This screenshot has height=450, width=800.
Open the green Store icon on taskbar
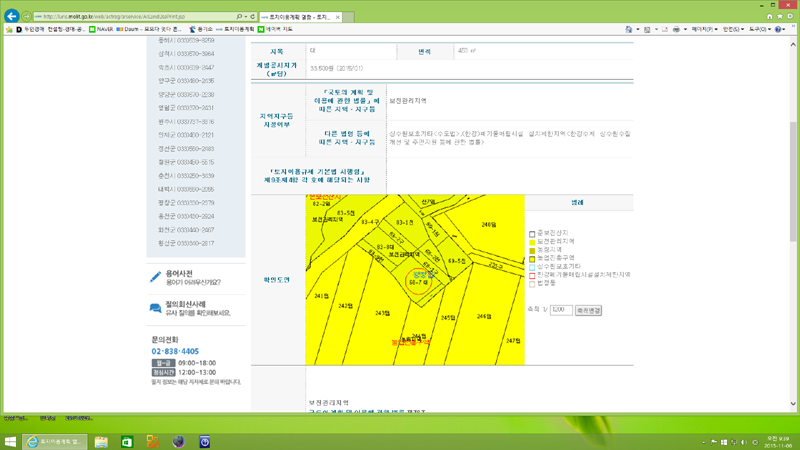(x=127, y=442)
